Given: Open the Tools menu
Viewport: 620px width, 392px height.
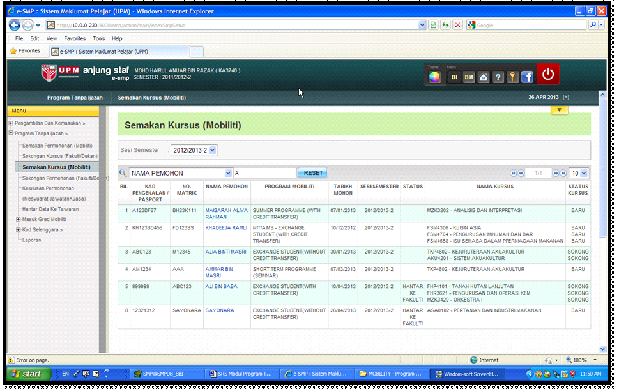Looking at the screenshot, I should pyautogui.click(x=99, y=38).
